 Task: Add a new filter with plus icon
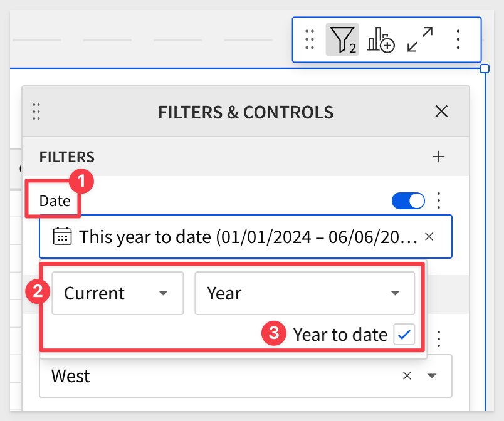(439, 157)
